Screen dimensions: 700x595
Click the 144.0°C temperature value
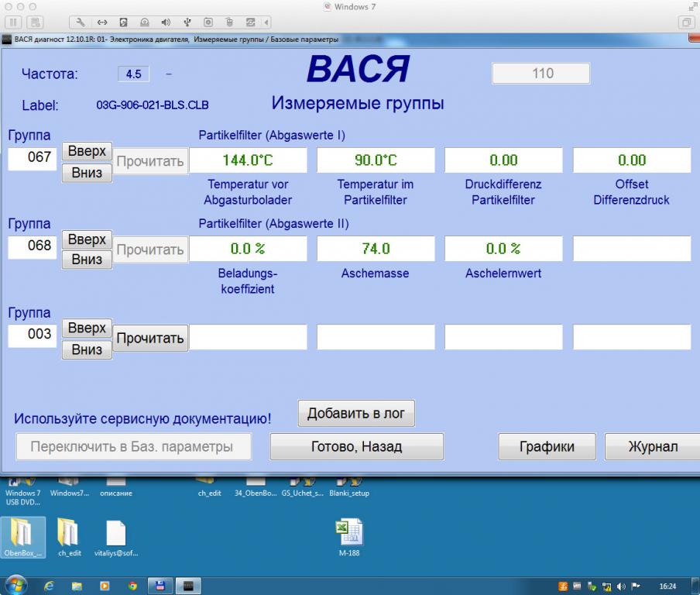click(248, 160)
